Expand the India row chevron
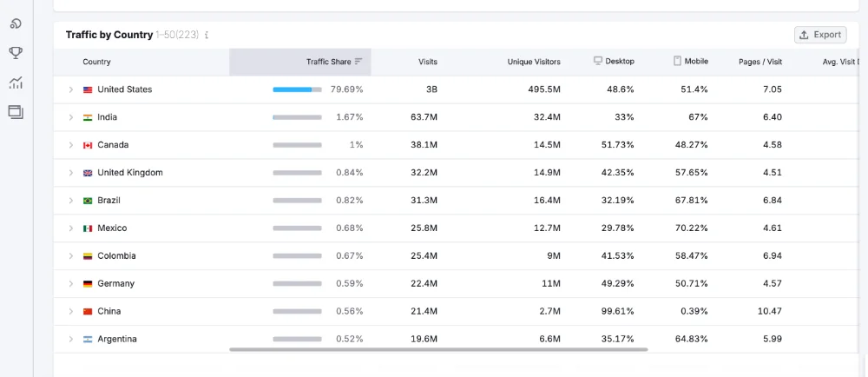 (71, 117)
